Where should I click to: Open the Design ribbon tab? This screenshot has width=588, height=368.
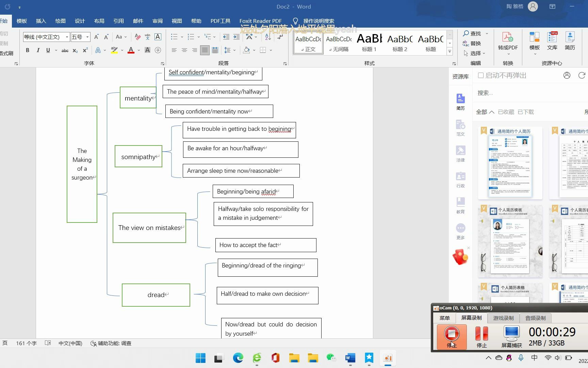coord(80,21)
